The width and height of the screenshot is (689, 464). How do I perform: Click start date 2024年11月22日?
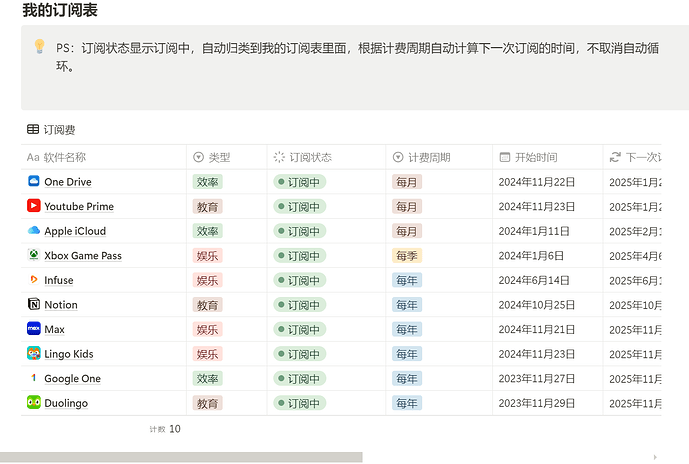[537, 182]
